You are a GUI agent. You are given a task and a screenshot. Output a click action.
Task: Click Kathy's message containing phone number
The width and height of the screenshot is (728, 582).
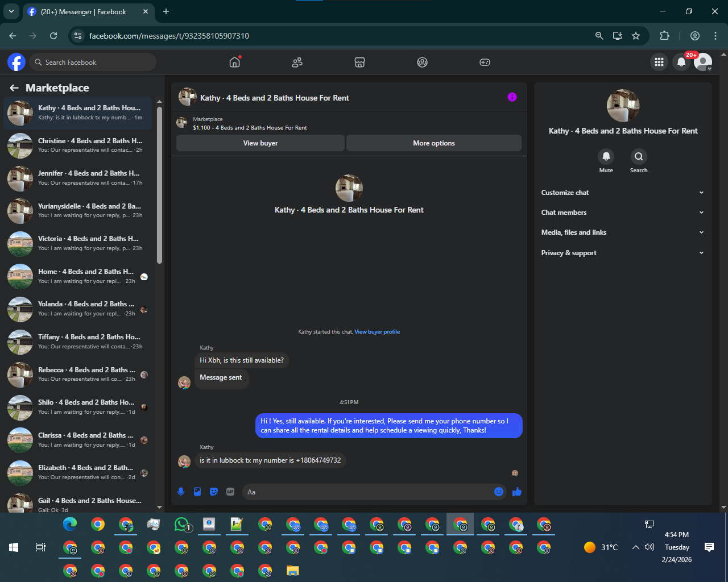270,460
